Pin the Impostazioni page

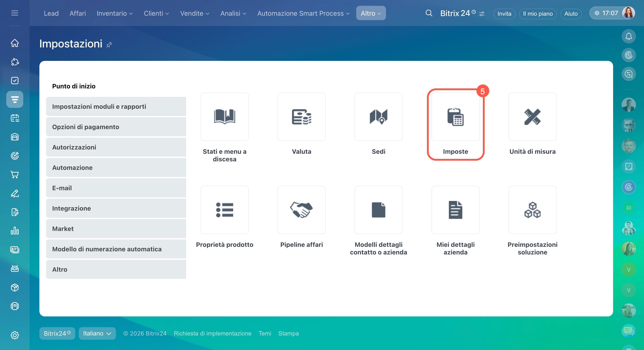coord(109,45)
